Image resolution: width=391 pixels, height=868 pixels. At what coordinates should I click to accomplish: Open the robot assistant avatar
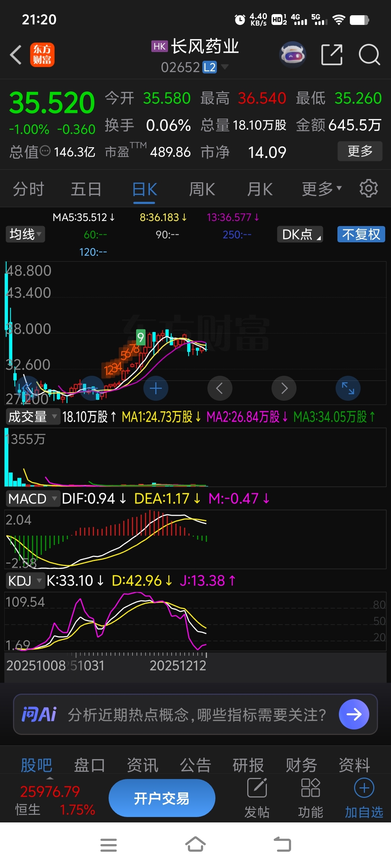pyautogui.click(x=293, y=55)
